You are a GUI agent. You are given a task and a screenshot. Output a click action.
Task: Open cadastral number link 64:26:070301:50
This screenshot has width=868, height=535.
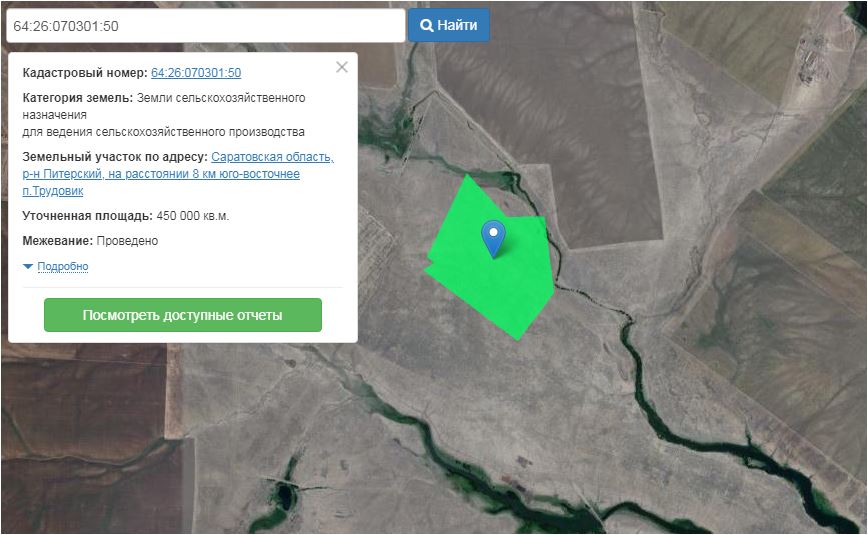pyautogui.click(x=196, y=73)
